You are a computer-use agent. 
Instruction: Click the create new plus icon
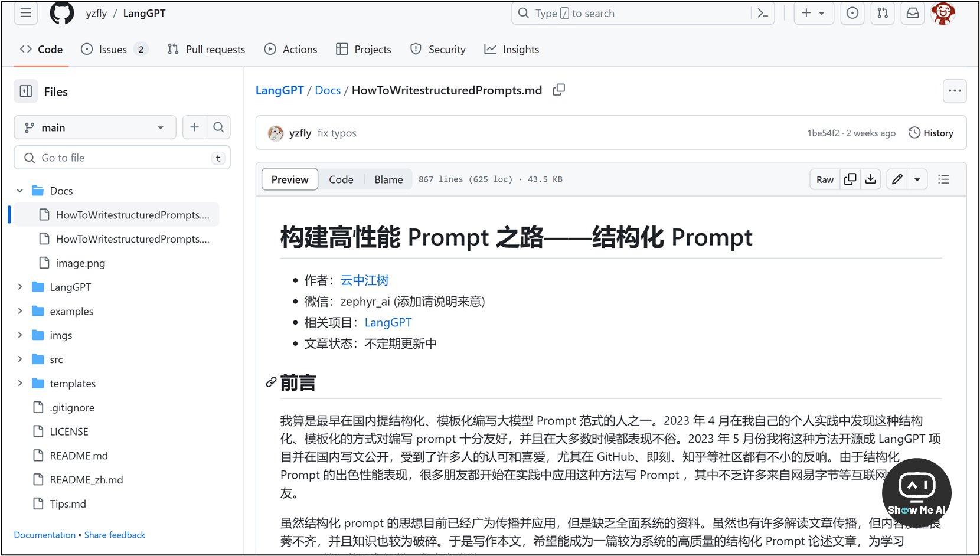coord(806,13)
